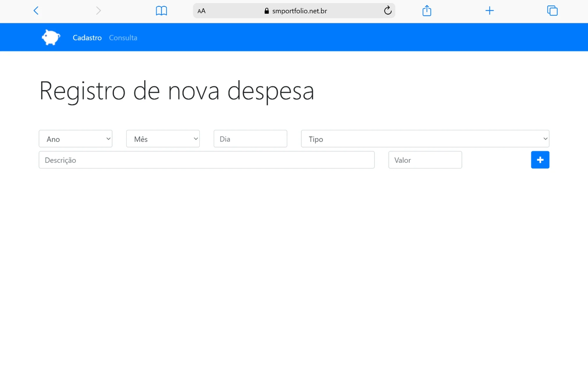Screen dimensions: 588x367
Task: Open the Ano year dropdown
Action: (x=75, y=139)
